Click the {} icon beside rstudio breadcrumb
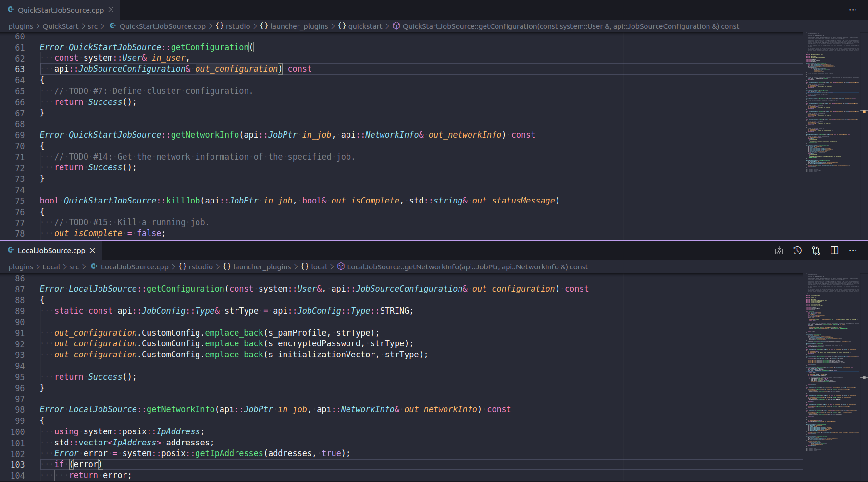Viewport: 868px width, 482px height. point(219,26)
